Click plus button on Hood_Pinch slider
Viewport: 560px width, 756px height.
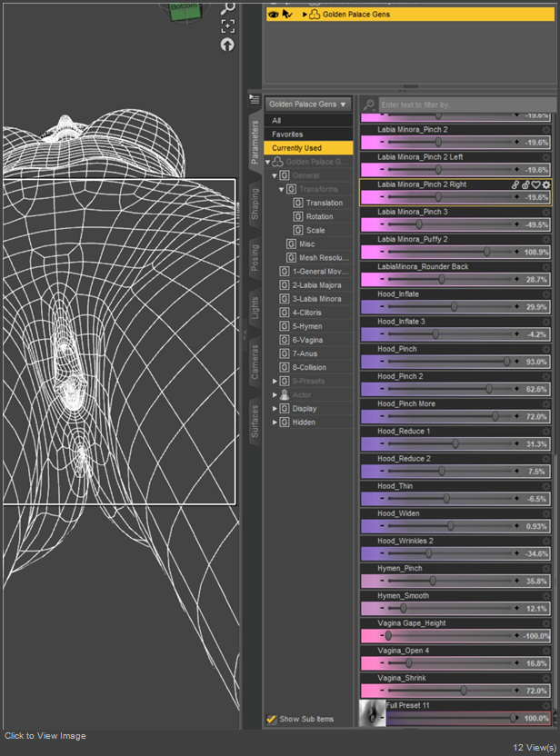coord(516,361)
